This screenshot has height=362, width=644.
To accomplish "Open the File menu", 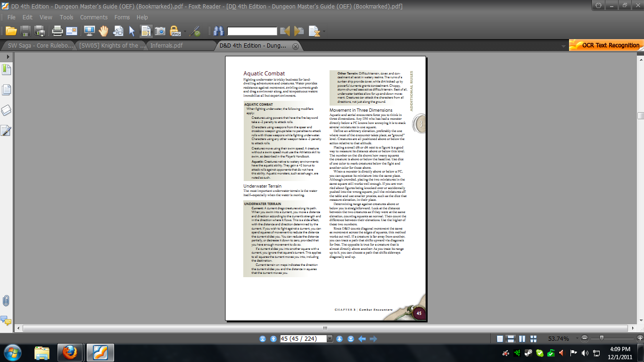I will tap(11, 17).
